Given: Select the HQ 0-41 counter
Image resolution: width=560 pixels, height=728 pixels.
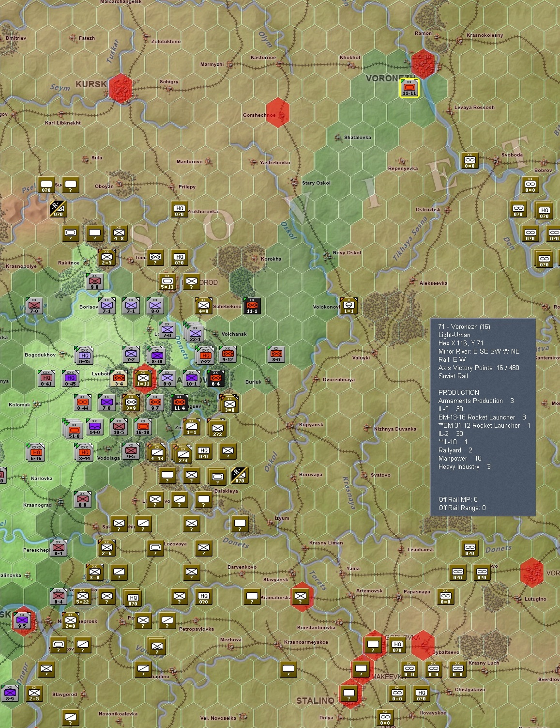Looking at the screenshot, I should coord(46,378).
